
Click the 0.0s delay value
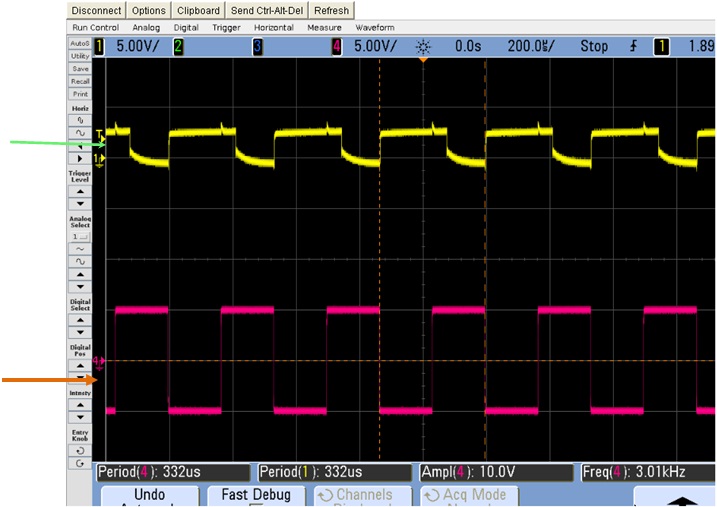click(468, 46)
